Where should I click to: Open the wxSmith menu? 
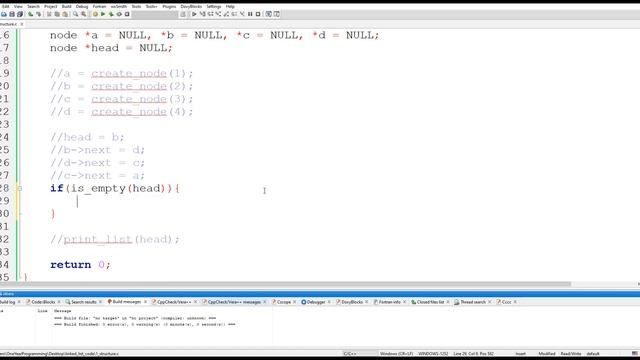click(119, 7)
